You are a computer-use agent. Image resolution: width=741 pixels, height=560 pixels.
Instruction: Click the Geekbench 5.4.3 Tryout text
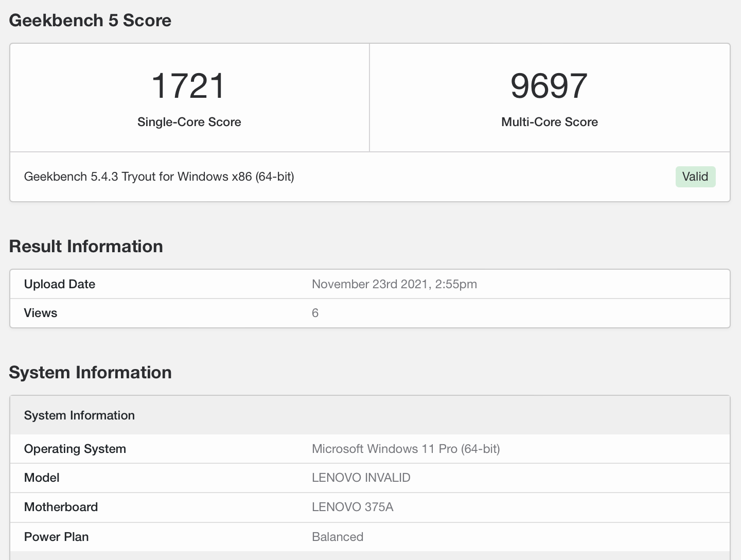coord(160,177)
